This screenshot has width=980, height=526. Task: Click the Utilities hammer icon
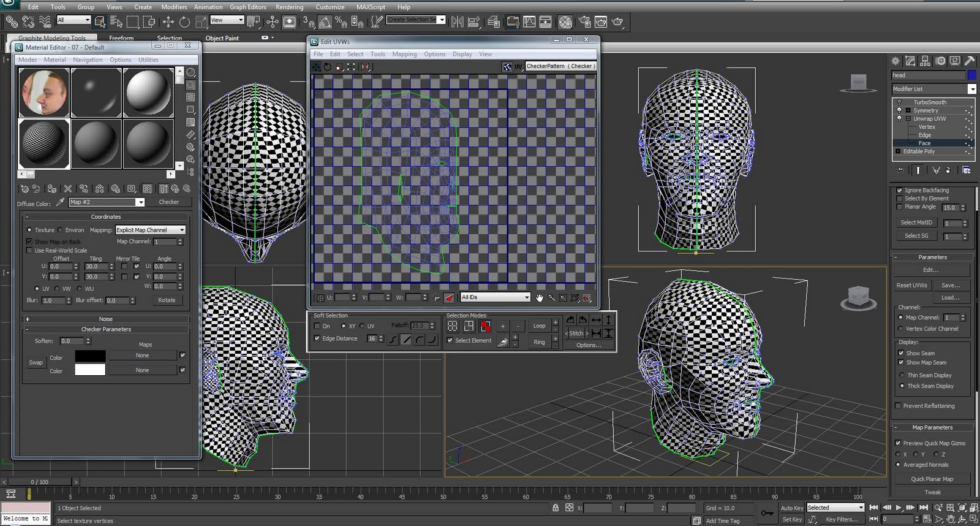click(x=969, y=61)
